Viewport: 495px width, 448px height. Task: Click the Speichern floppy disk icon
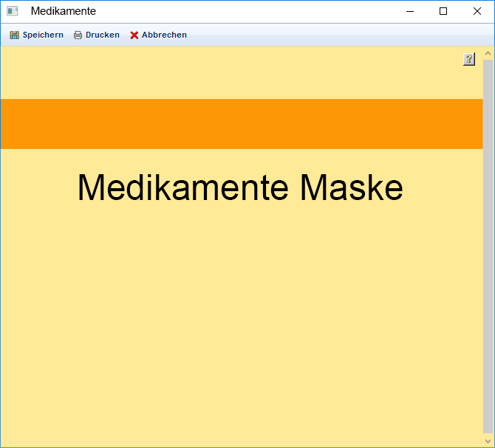click(14, 35)
